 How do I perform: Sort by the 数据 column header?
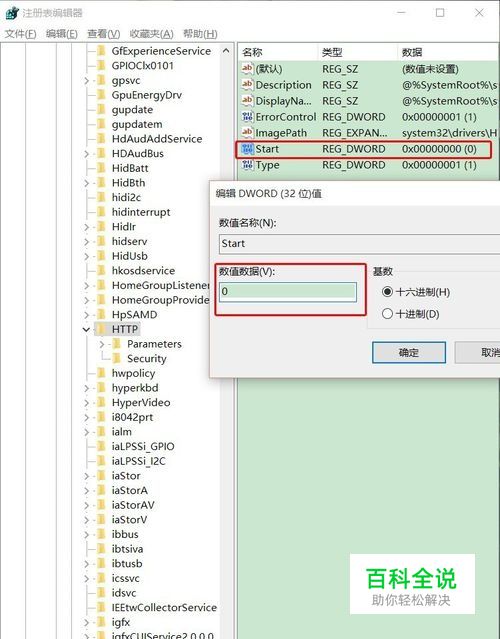(449, 52)
